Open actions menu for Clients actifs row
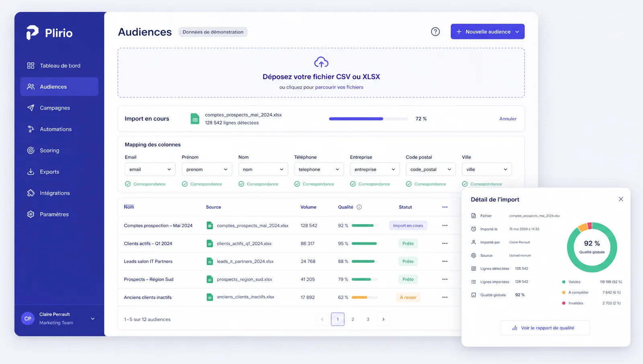Screen dimensions: 643x364 tap(445, 243)
